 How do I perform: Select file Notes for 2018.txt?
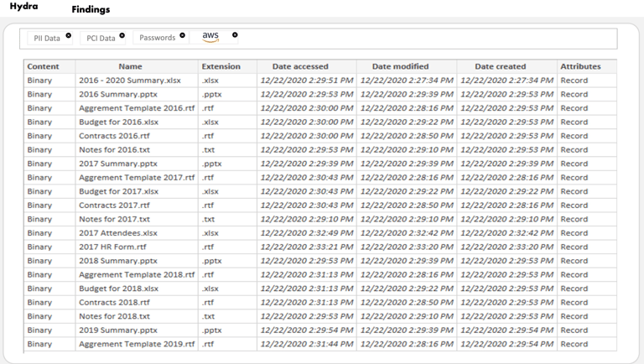coord(114,317)
